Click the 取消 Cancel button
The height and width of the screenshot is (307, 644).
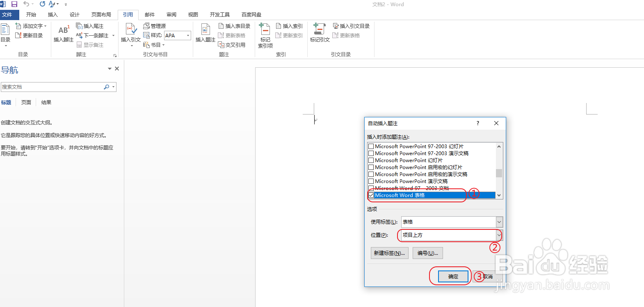tap(488, 276)
